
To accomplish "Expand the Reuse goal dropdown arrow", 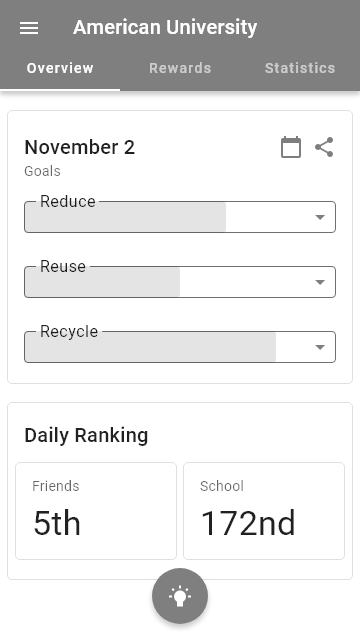I will 320,282.
